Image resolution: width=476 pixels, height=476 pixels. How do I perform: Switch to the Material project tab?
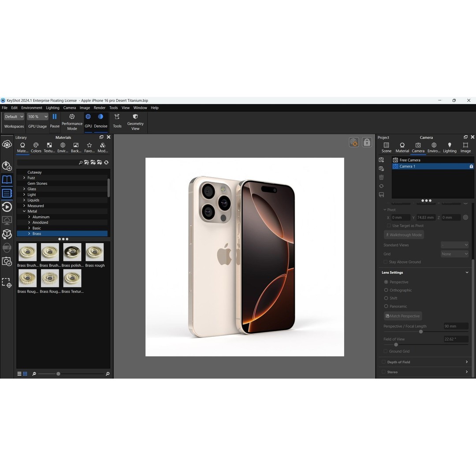[x=402, y=148]
